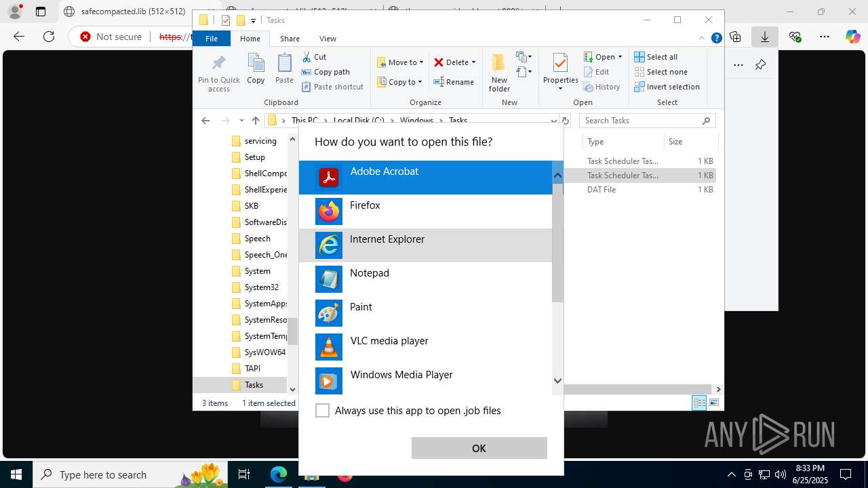The height and width of the screenshot is (488, 868).
Task: Click Pin to Quick access in ribbon
Action: [218, 73]
